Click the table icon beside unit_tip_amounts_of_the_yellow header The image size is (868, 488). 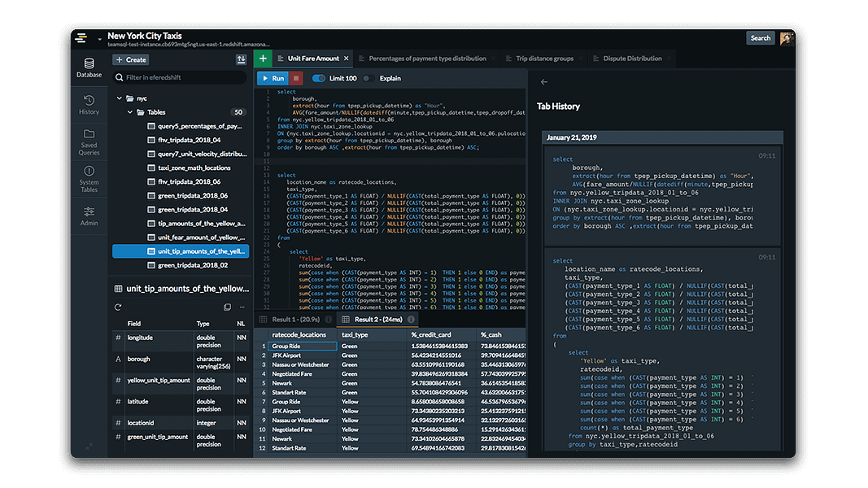(118, 289)
